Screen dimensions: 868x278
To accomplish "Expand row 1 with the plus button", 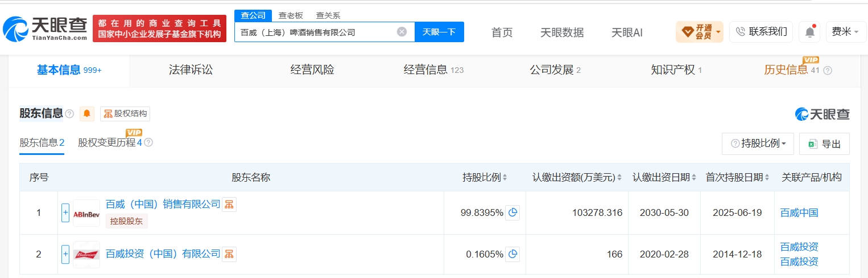I will click(x=65, y=212).
